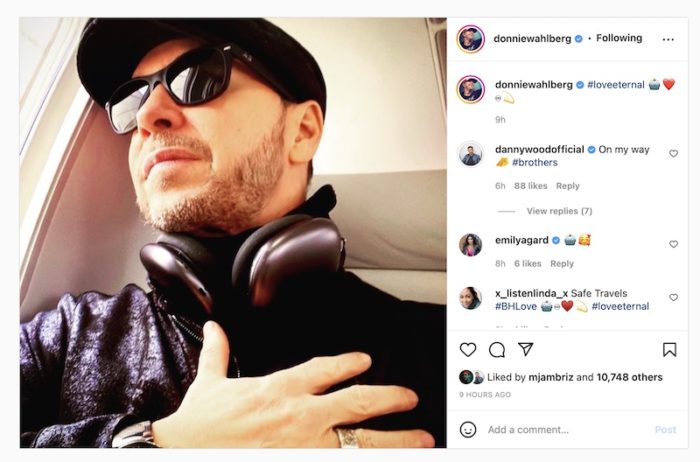700x462 pixels.
Task: Like dannywoodofficial's comment heart
Action: coord(673,154)
